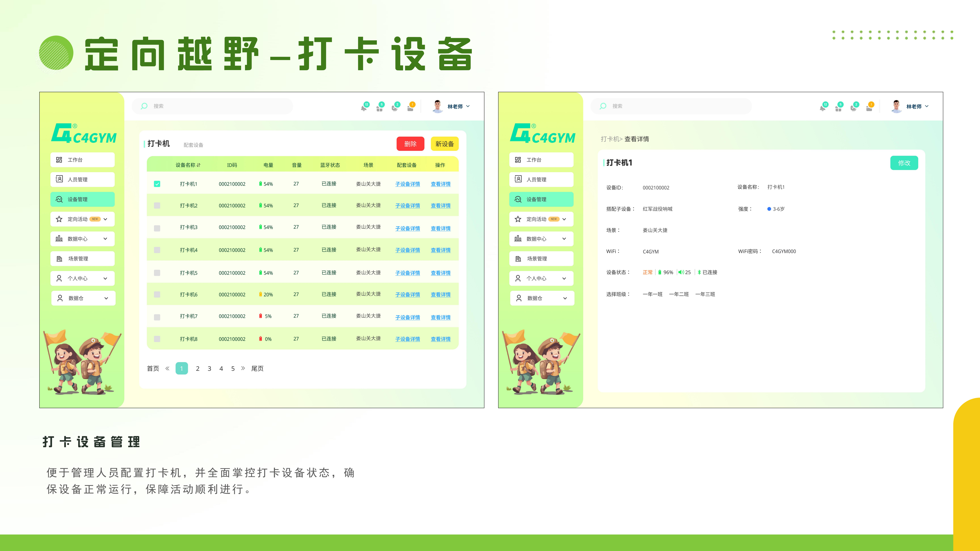The width and height of the screenshot is (980, 551).
Task: Open 设备管理 menu in left sidebar
Action: (83, 199)
